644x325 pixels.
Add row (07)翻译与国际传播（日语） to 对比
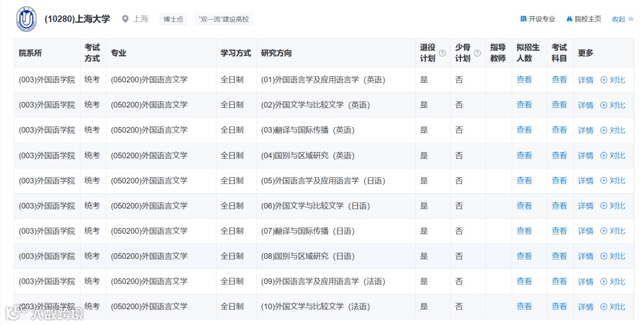tap(613, 231)
